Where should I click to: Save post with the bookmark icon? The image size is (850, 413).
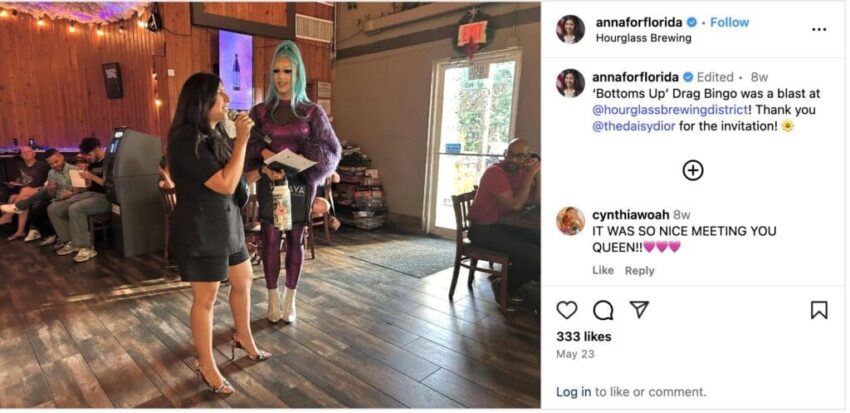819,310
